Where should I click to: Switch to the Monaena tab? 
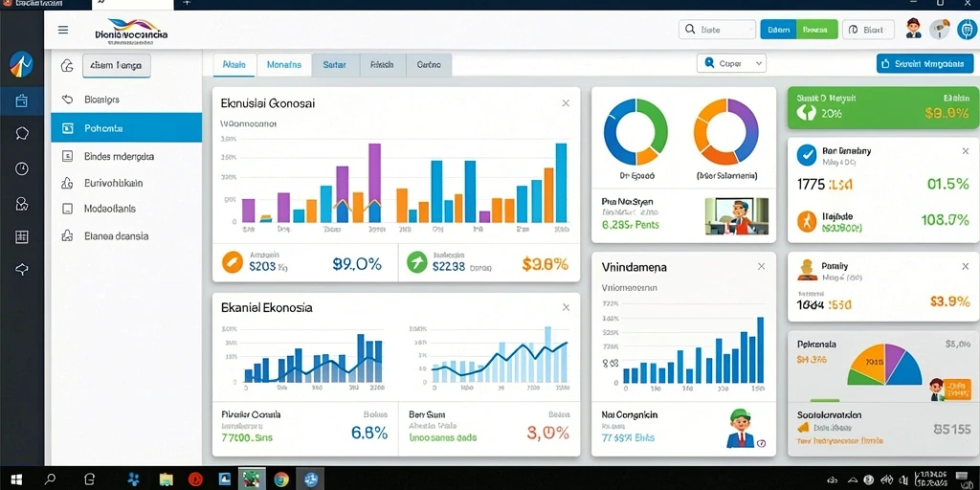point(283,64)
